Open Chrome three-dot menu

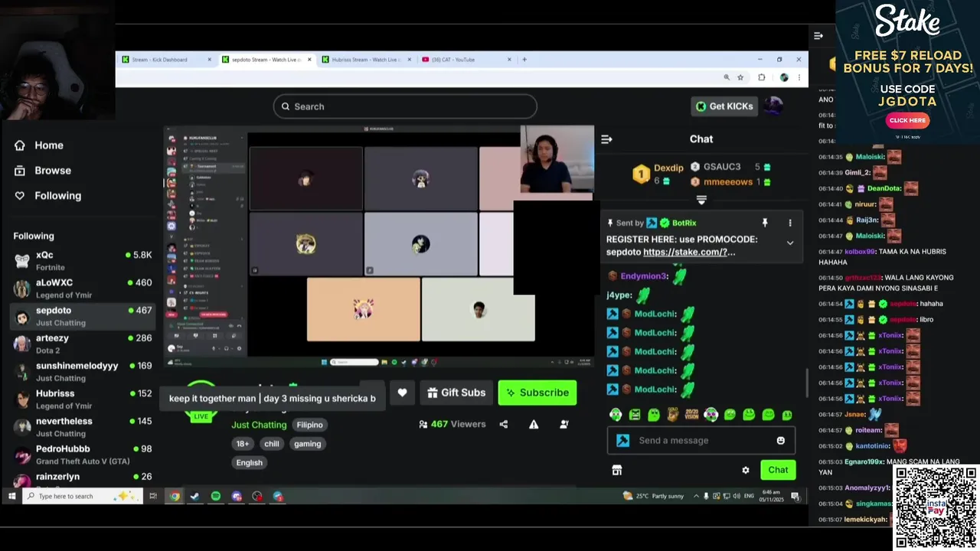pos(799,77)
